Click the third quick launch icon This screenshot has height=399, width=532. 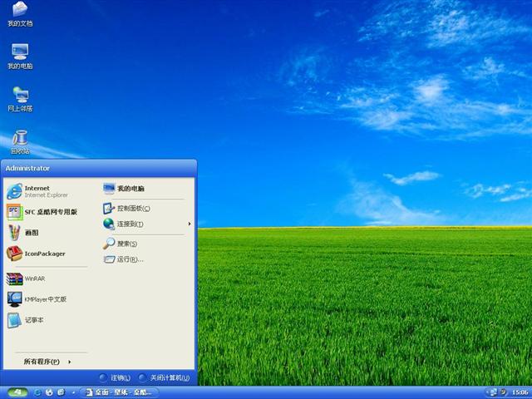(61, 392)
